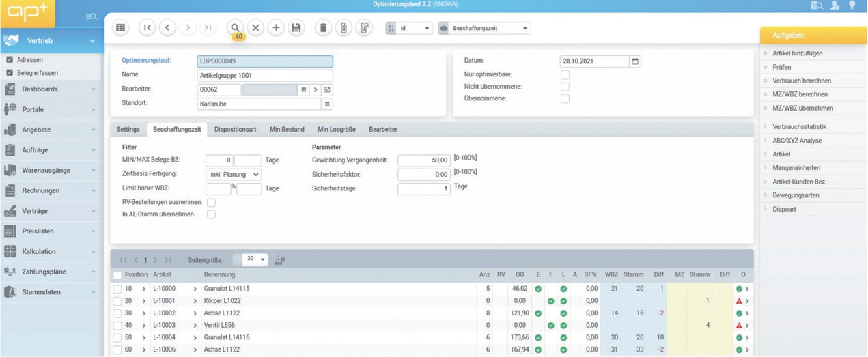The width and height of the screenshot is (868, 357).
Task: Switch to the Bearbeiter tab
Action: coord(383,129)
